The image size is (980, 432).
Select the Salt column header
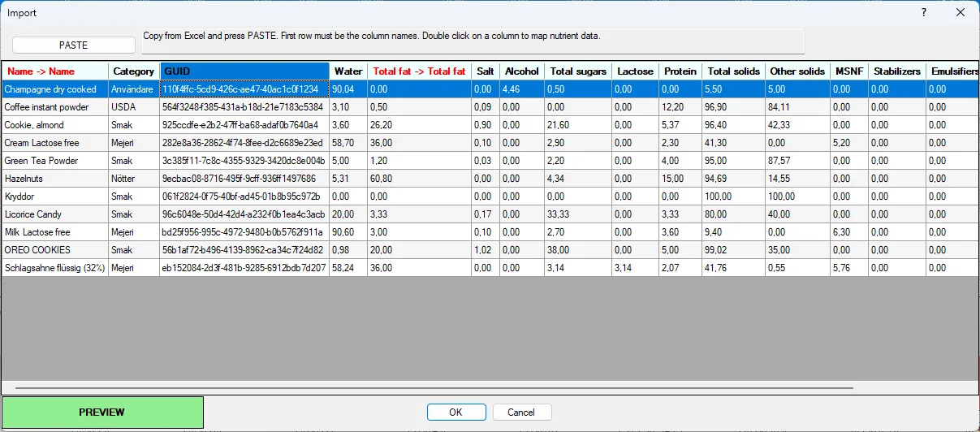(485, 71)
